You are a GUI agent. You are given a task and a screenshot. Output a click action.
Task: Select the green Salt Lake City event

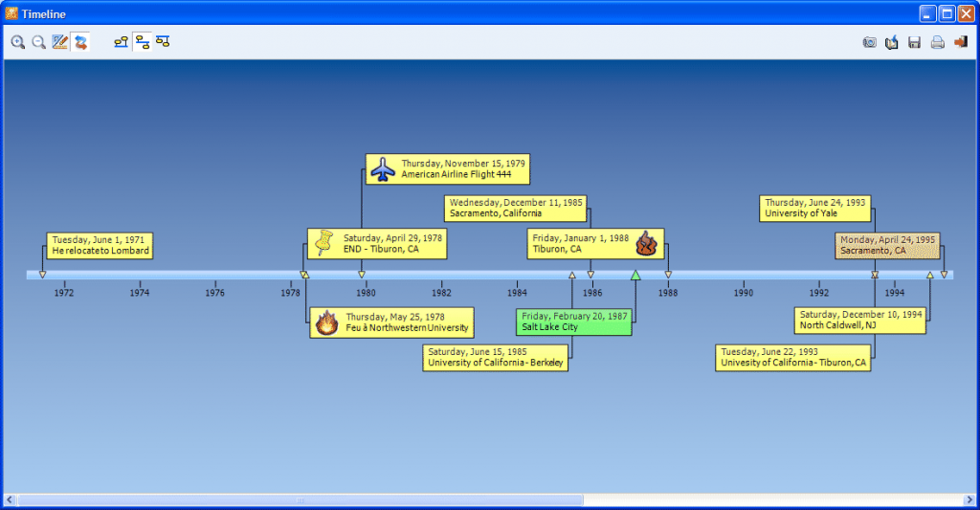click(x=573, y=322)
